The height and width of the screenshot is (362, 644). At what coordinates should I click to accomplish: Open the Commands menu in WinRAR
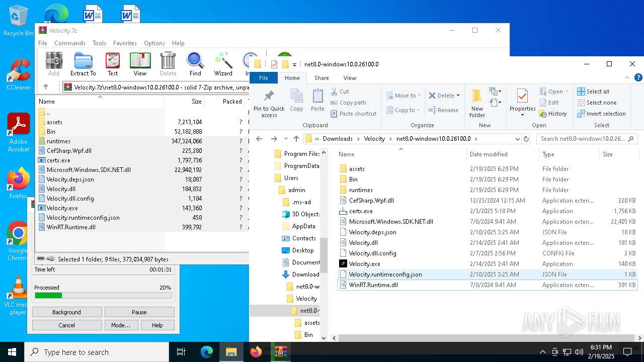[70, 43]
